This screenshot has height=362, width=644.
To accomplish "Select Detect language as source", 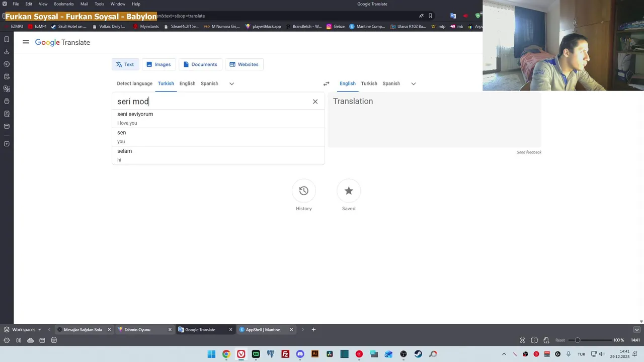I will 135,83.
